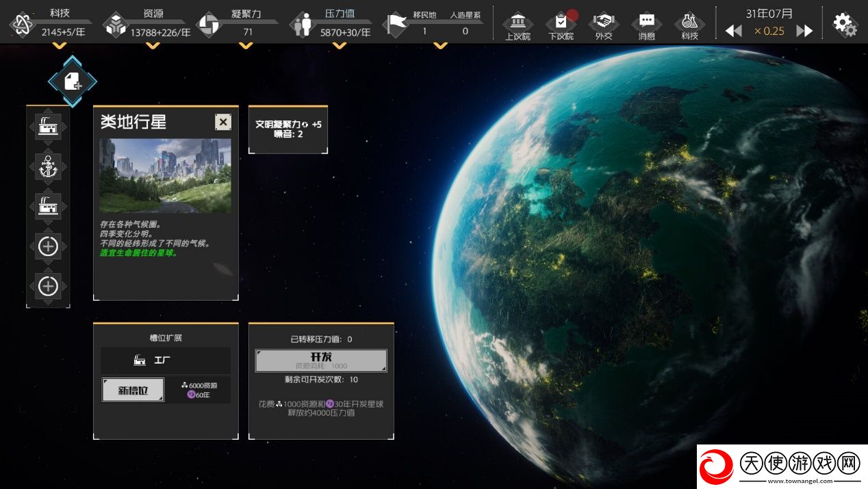The height and width of the screenshot is (489, 868).
Task: Click the 剩余可开发次数: 10 text
Action: pos(321,379)
